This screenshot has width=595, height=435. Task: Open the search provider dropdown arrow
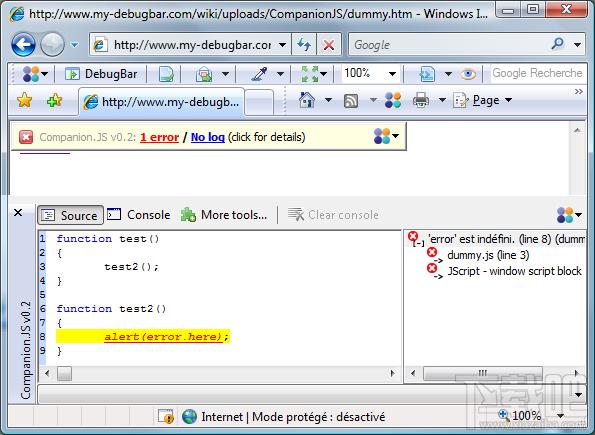click(577, 45)
